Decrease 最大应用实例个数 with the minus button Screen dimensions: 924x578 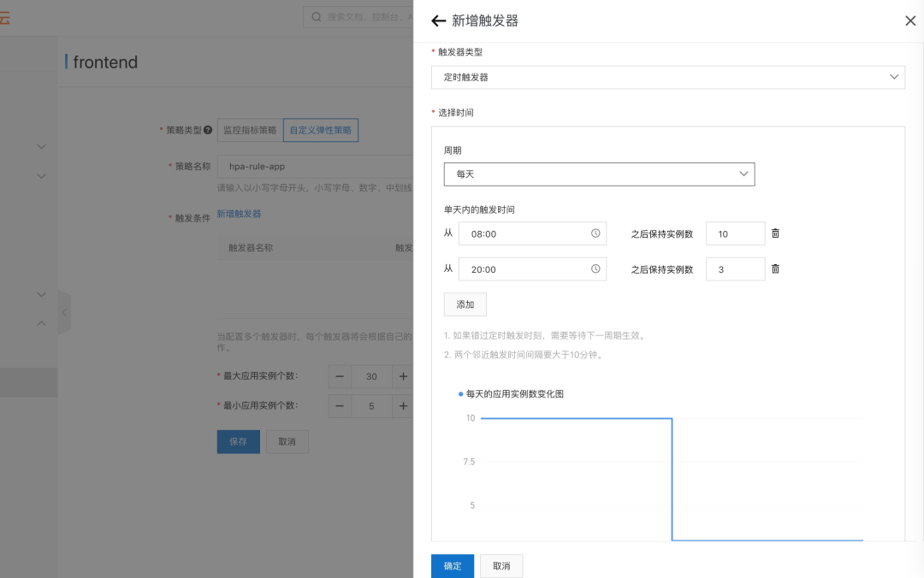coord(340,376)
